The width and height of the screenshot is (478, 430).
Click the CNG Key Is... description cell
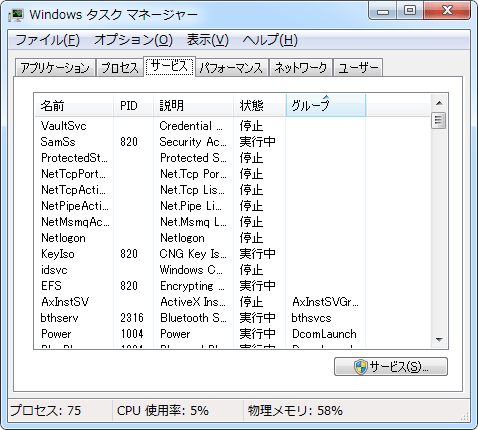(x=193, y=254)
